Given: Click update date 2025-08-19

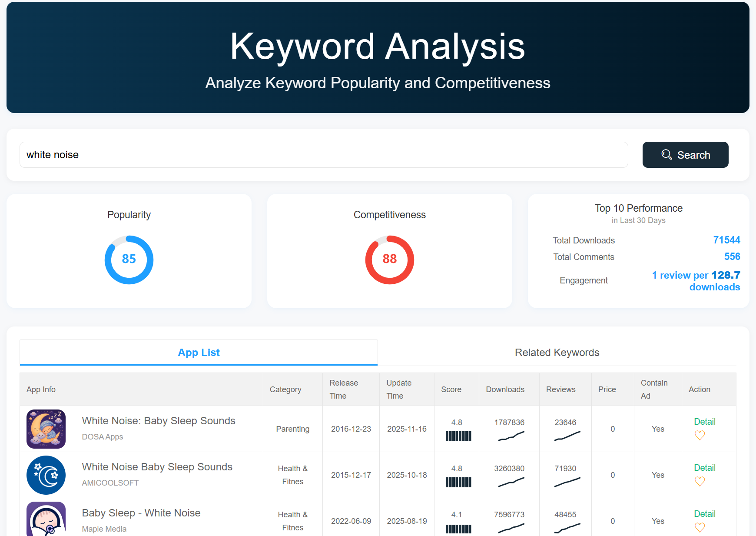Looking at the screenshot, I should coord(407,521).
